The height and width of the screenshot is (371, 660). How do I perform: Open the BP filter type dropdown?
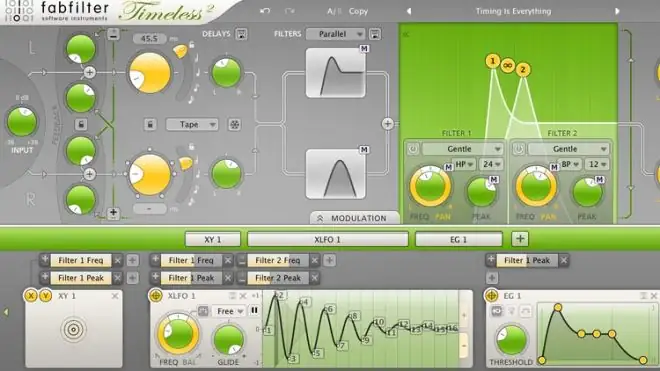pyautogui.click(x=570, y=164)
